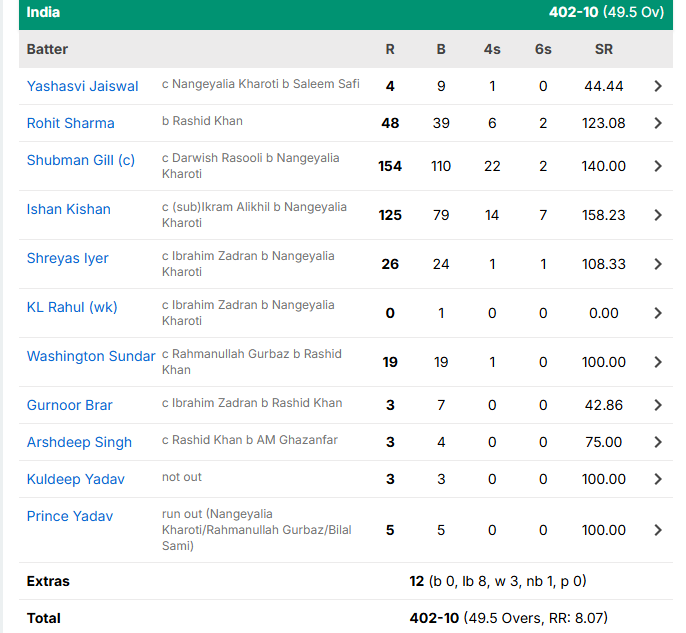Expand Rohit Sharma row chevron
686x633 pixels.
point(658,123)
